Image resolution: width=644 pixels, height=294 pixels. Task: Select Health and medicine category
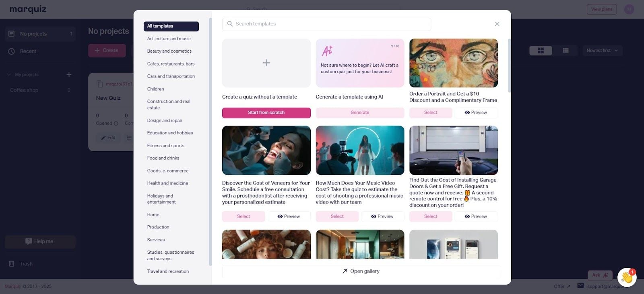[167, 183]
